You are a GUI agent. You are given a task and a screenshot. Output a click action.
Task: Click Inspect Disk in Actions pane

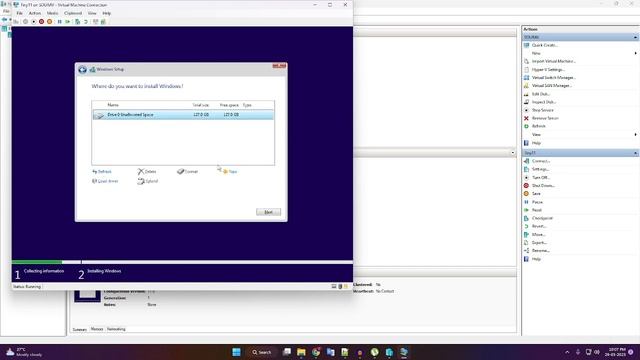tap(544, 102)
